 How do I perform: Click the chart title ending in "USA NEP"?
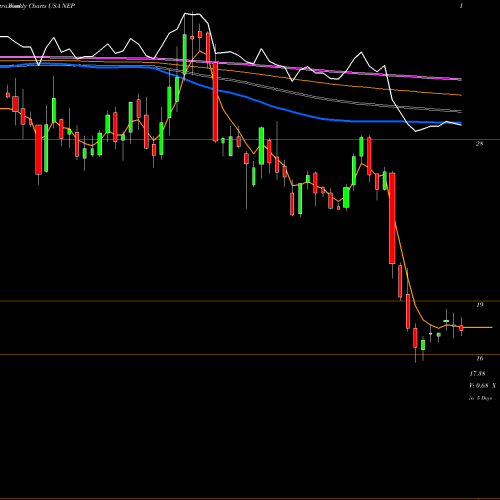tap(37, 6)
